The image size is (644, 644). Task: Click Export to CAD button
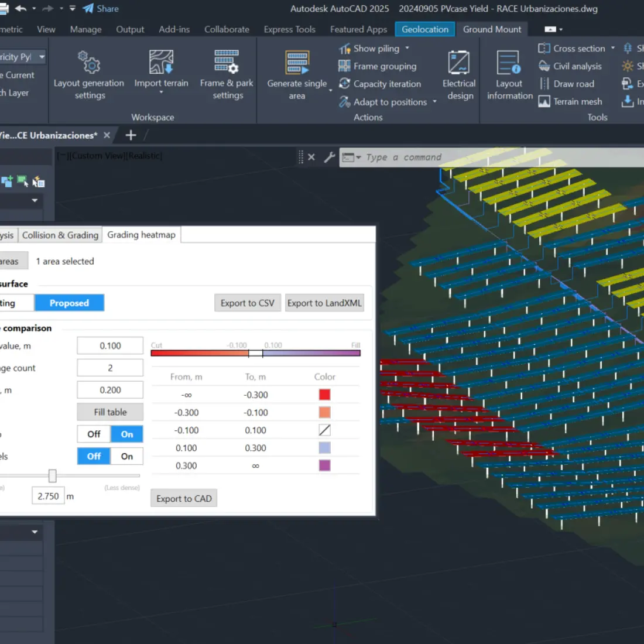[x=184, y=498]
